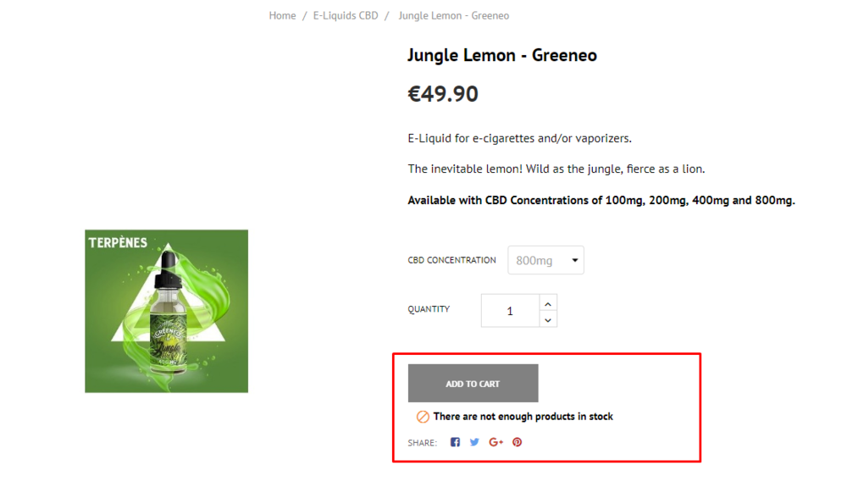Share the product on Twitter
The image size is (847, 504).
(x=474, y=442)
